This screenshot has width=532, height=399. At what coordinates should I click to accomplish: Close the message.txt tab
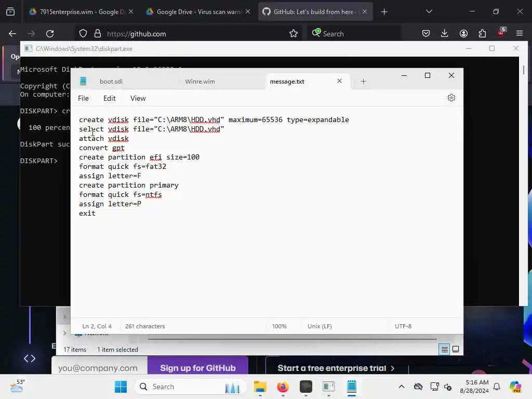(x=339, y=81)
